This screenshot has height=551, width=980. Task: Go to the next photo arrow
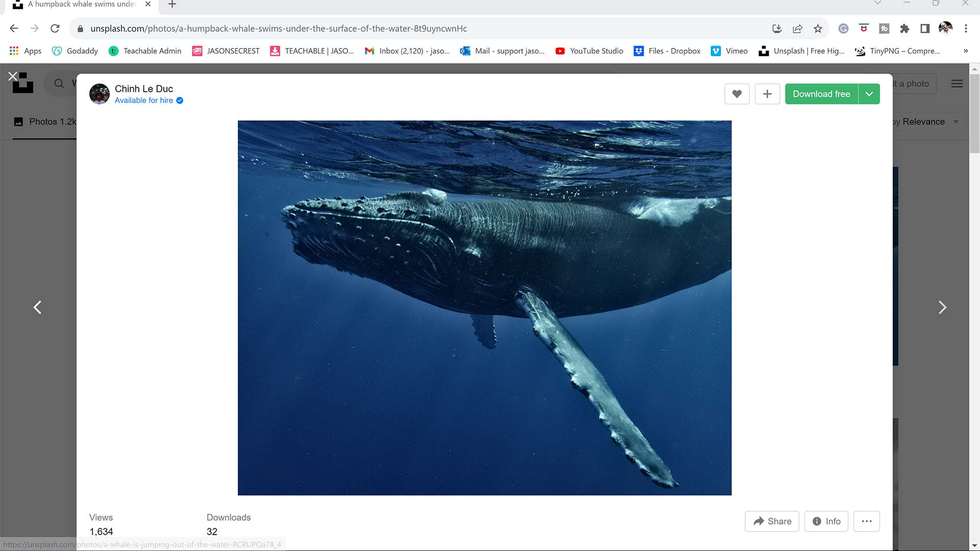coord(942,307)
